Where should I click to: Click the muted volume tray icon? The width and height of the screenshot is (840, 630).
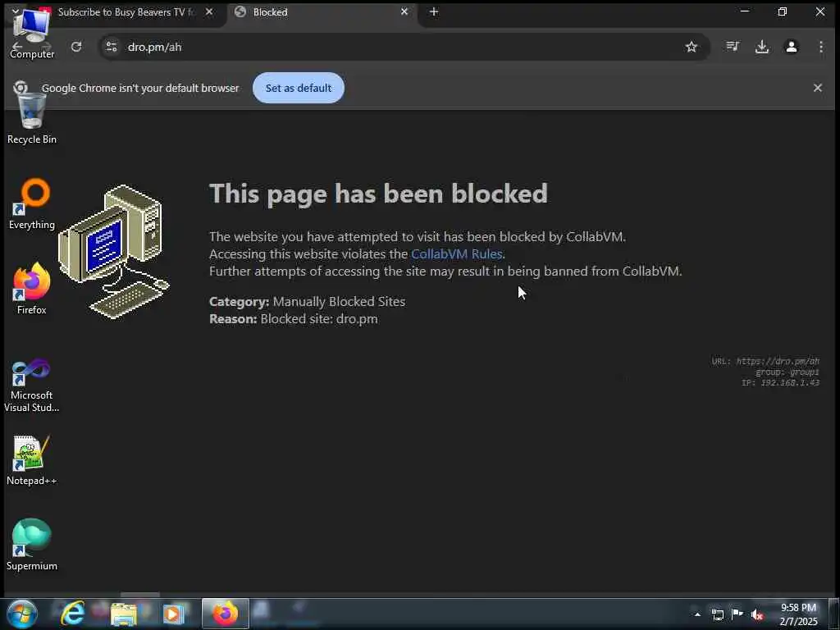(757, 614)
